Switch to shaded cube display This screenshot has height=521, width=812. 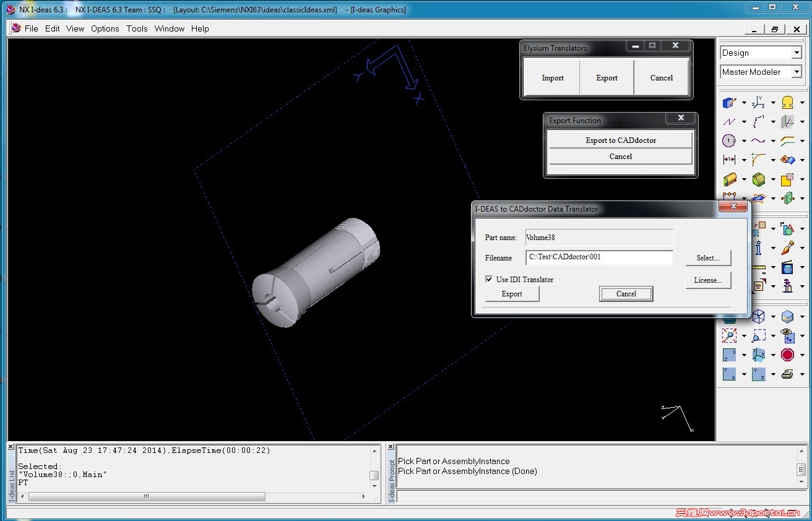pos(787,317)
